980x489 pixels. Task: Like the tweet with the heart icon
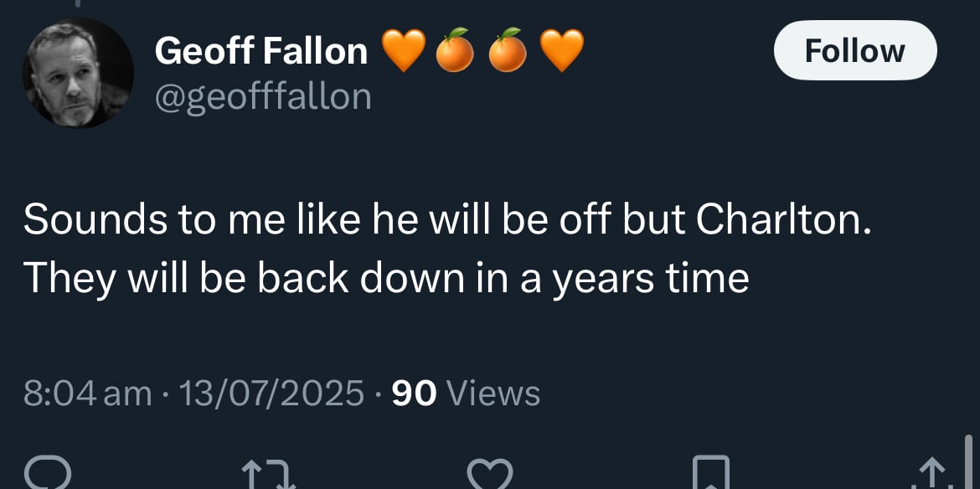click(x=490, y=475)
